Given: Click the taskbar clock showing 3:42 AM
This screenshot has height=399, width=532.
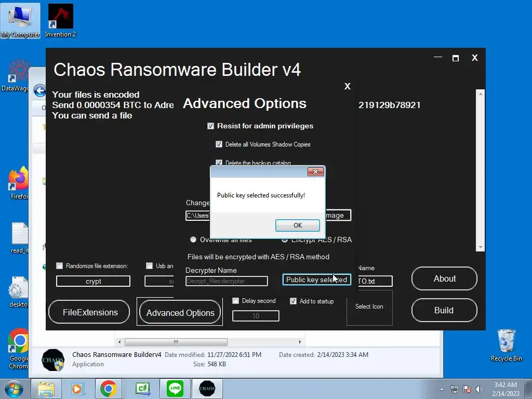Looking at the screenshot, I should [x=506, y=389].
